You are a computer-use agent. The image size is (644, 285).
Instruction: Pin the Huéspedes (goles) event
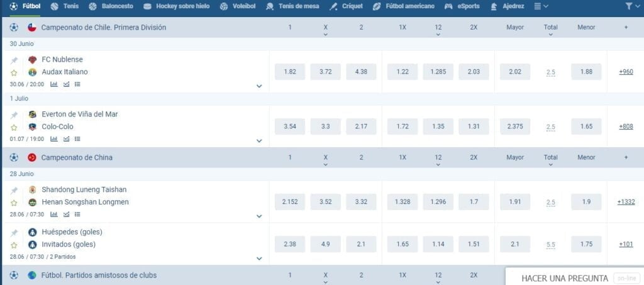(14, 233)
